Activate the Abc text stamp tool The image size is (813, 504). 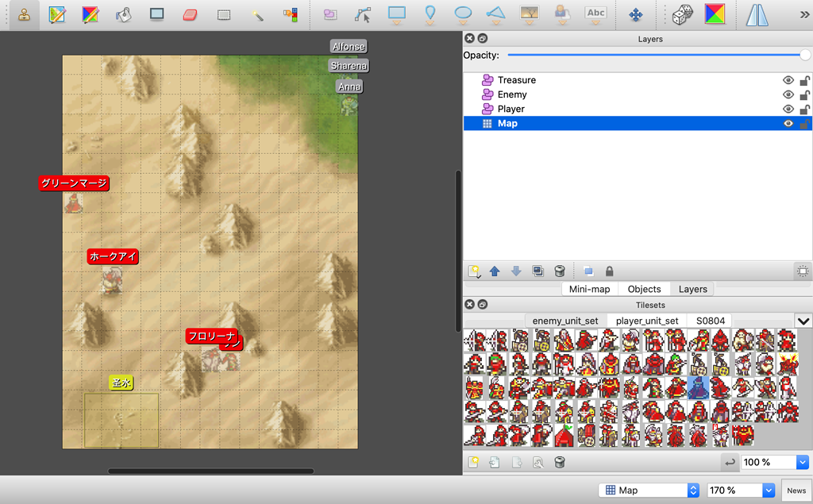click(596, 14)
